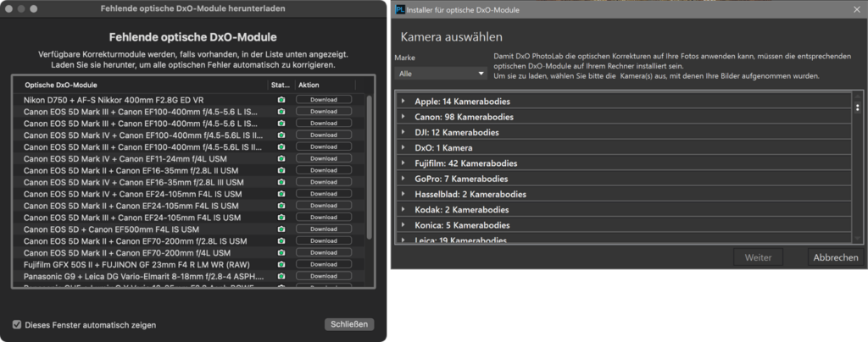Download the Canon EF500mm F4L IS USM module
Image resolution: width=868 pixels, height=342 pixels.
coord(324,229)
